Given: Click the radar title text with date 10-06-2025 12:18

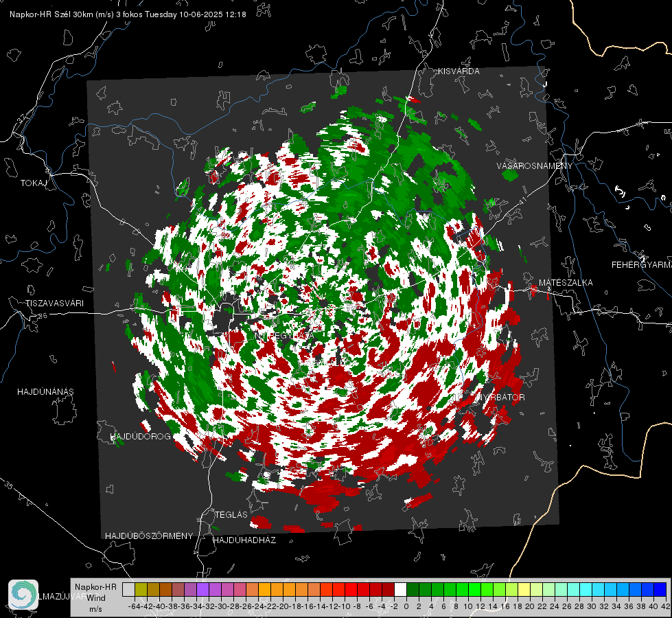Looking at the screenshot, I should click(x=128, y=14).
